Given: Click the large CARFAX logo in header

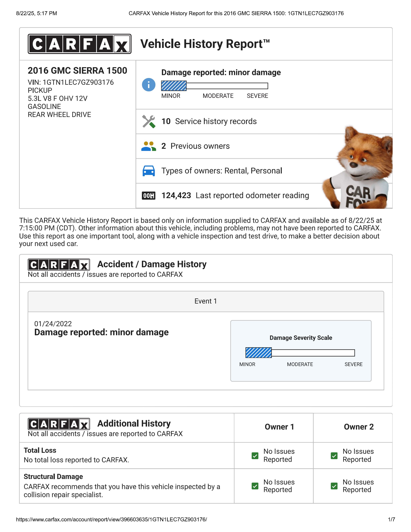Looking at the screenshot, I should pos(80,44).
